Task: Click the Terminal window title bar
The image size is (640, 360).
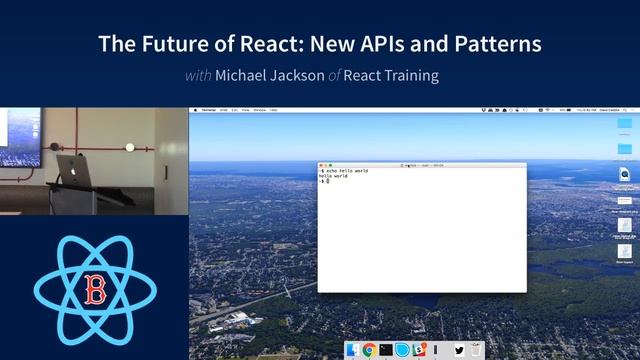Action: pos(422,165)
